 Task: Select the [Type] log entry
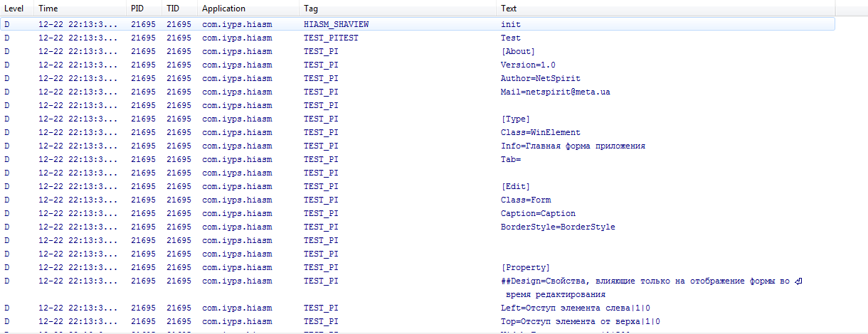pyautogui.click(x=515, y=119)
